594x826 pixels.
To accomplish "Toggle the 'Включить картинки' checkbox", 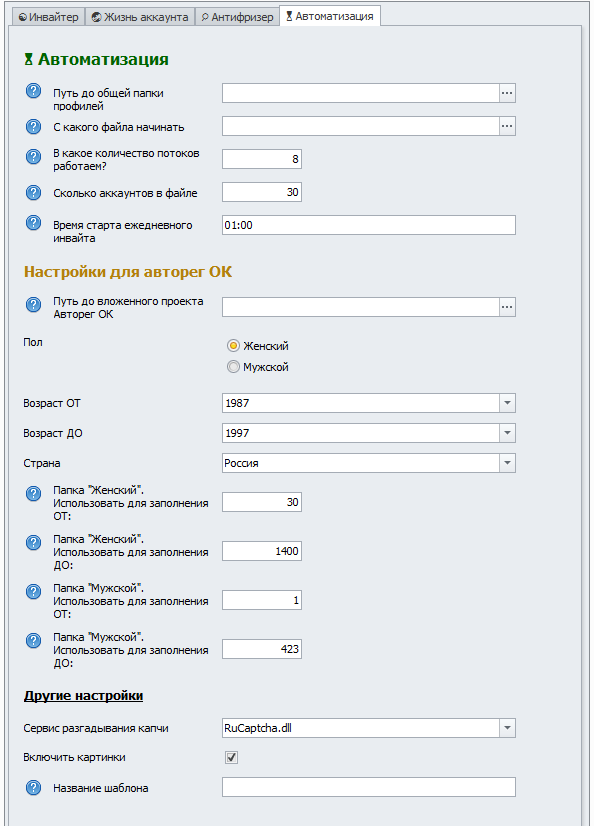I will [x=232, y=758].
